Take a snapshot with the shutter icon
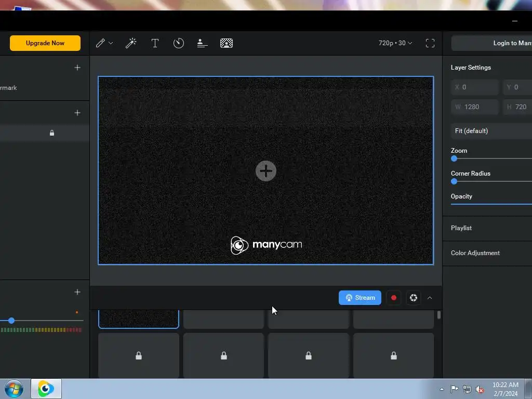Screen dimensions: 532x399 click(413, 298)
